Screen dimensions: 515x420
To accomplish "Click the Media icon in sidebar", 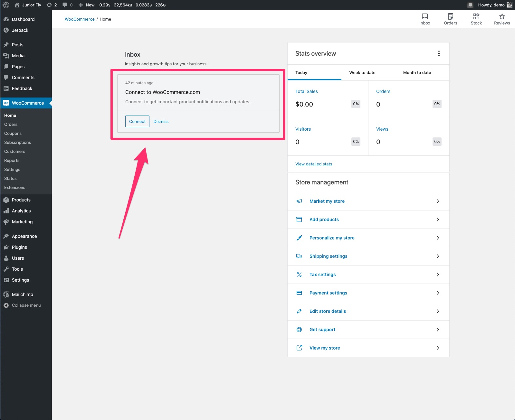I will click(6, 56).
